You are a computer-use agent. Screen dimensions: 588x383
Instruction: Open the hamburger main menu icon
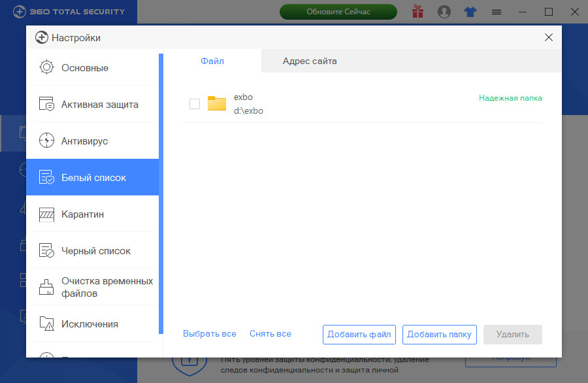pyautogui.click(x=497, y=12)
